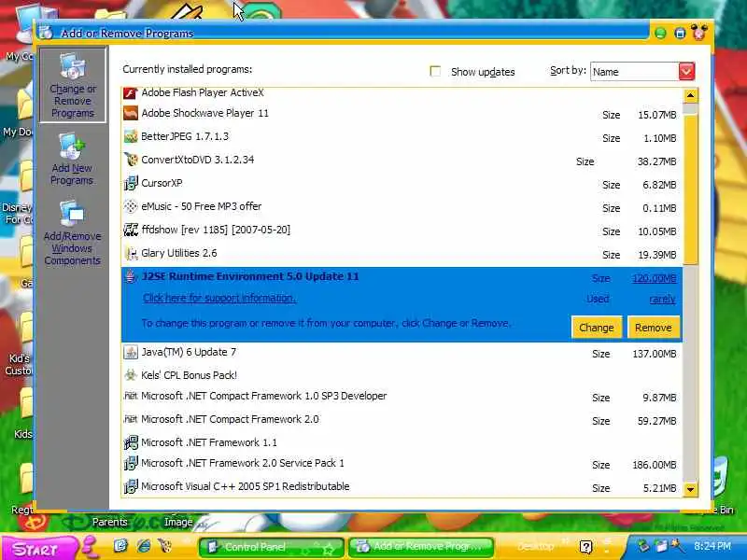Click the program list scroll up arrow
This screenshot has width=747, height=560.
point(690,96)
